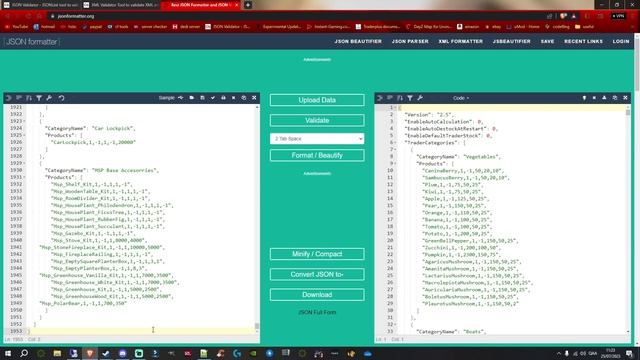Click copy icon in right editor toolbar
This screenshot has height=360, width=640.
tap(615, 98)
